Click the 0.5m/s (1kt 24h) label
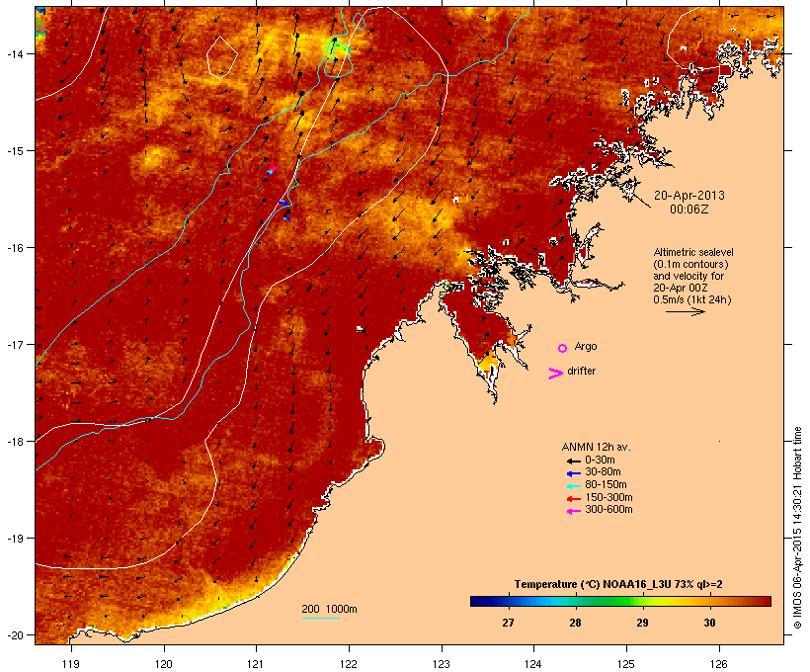810x672 pixels. tap(692, 299)
